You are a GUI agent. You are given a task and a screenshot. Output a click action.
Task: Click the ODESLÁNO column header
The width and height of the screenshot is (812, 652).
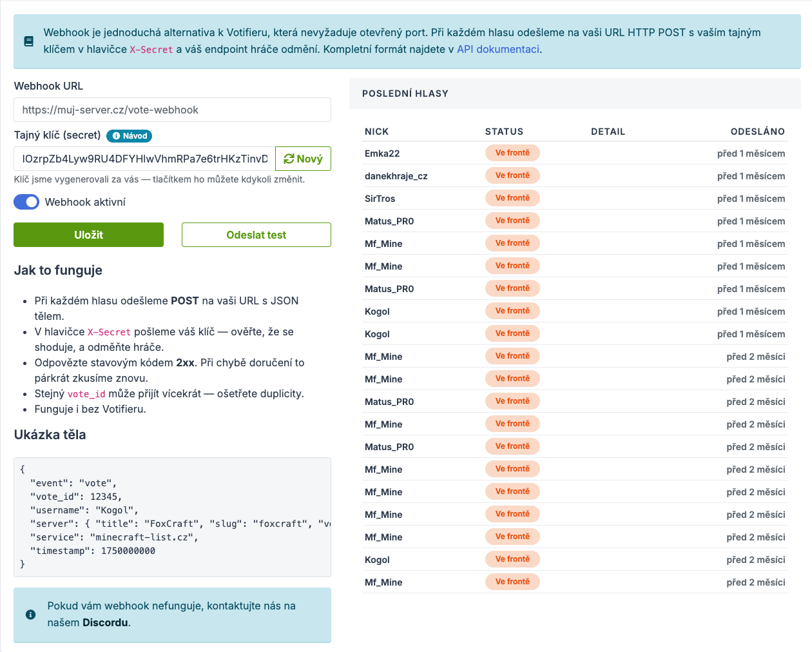click(758, 132)
